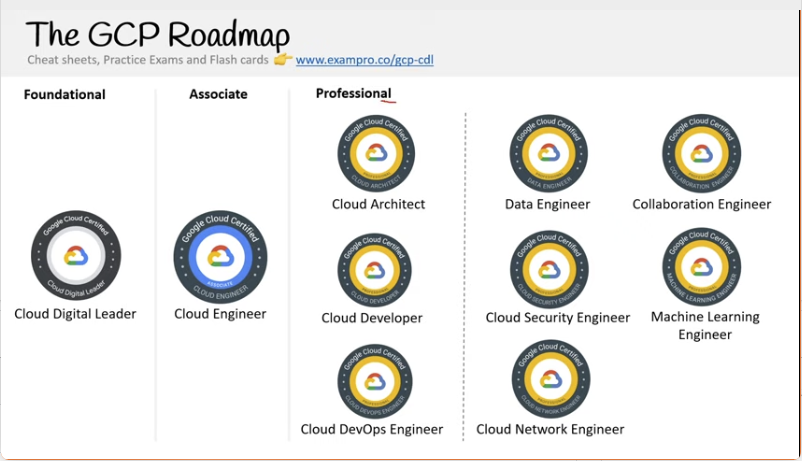The image size is (802, 461).
Task: Select the Machine Learning Engineer badge
Action: pyautogui.click(x=701, y=267)
